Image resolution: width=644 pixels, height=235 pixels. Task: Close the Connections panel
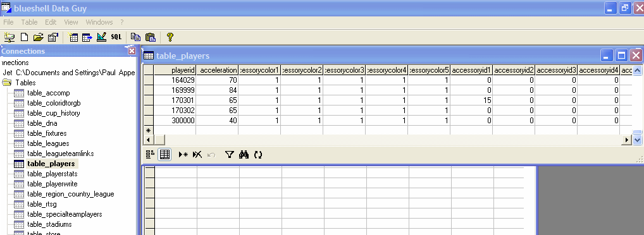tap(132, 51)
